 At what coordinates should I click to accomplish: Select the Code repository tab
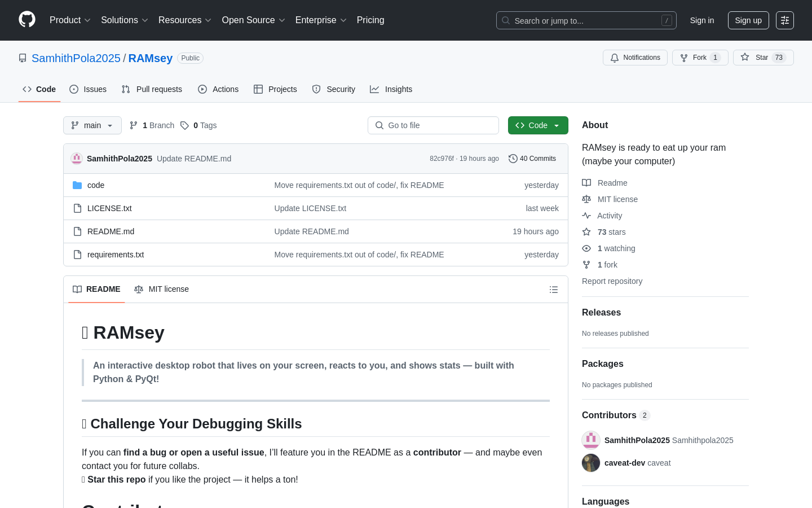pyautogui.click(x=39, y=89)
